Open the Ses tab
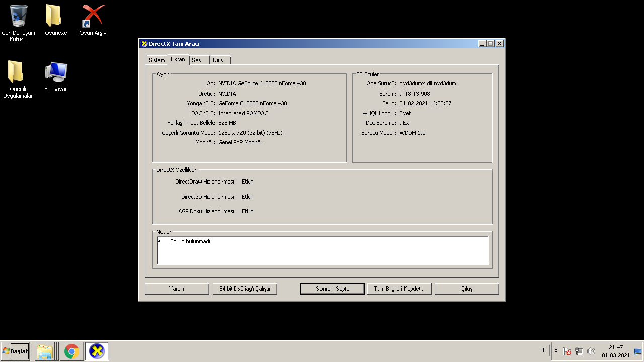644x362 pixels. (198, 60)
